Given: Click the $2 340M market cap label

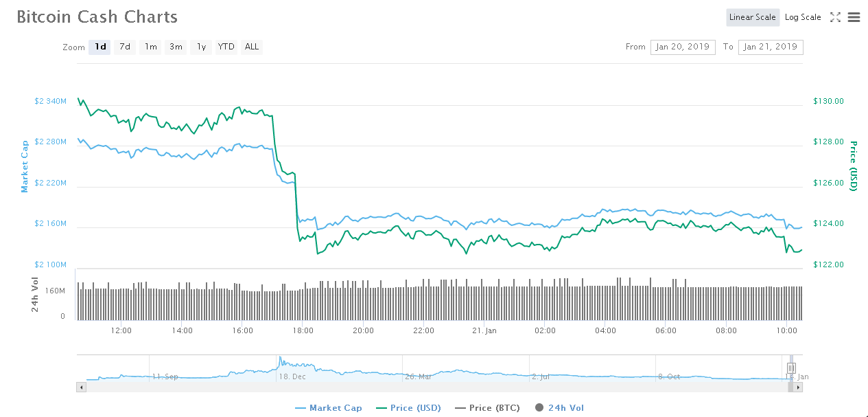Looking at the screenshot, I should point(51,101).
